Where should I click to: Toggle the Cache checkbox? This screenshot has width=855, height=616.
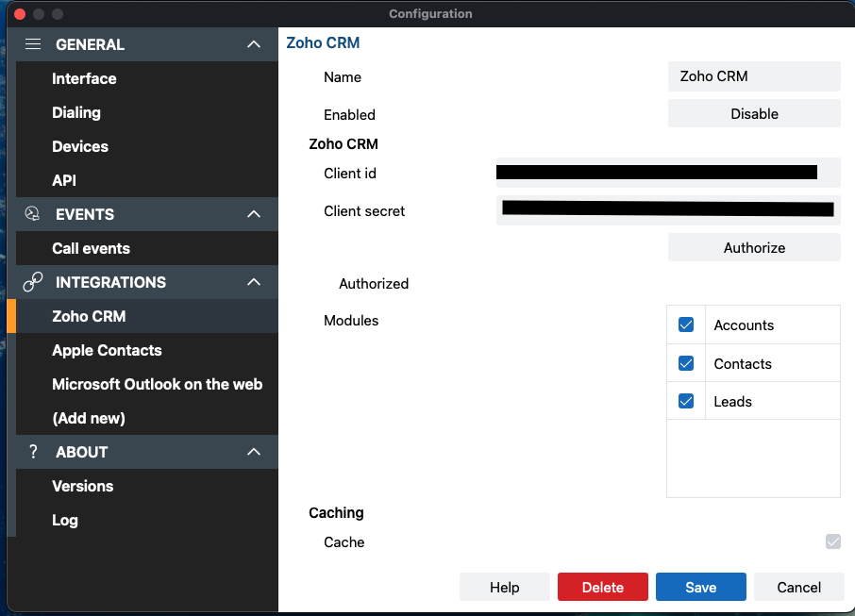click(832, 541)
